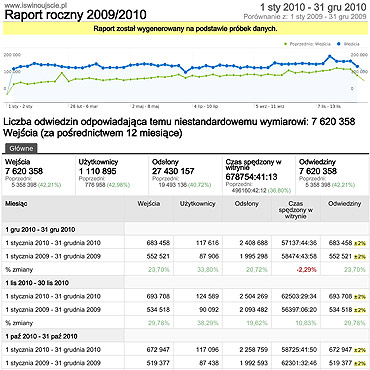Select the 1 gru 2010 - 31 gru 2010 group row
The width and height of the screenshot is (370, 370).
(x=186, y=229)
